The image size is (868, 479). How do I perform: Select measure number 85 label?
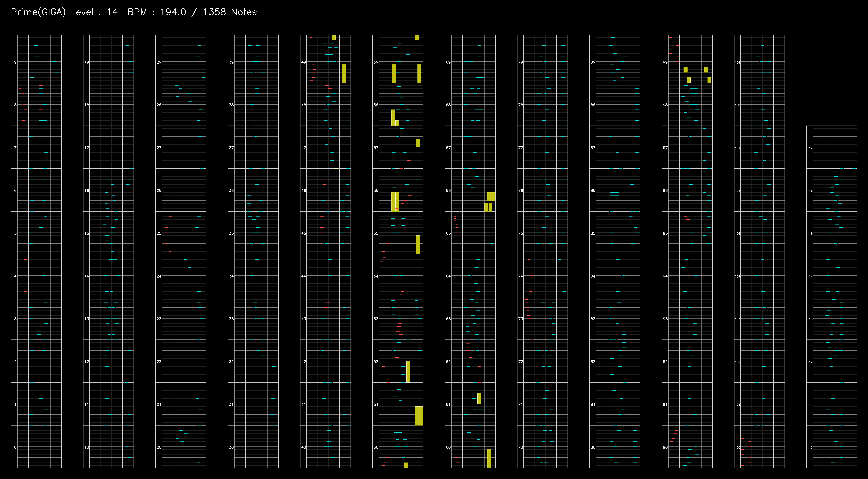coord(593,233)
